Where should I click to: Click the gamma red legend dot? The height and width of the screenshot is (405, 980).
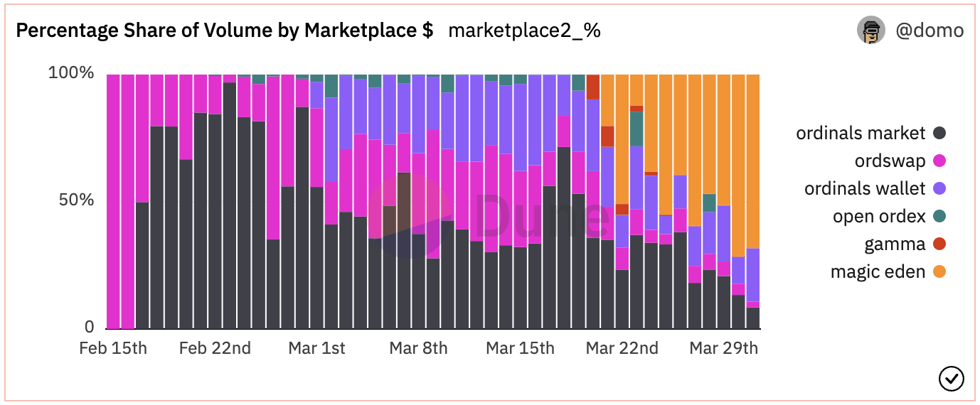tap(939, 244)
